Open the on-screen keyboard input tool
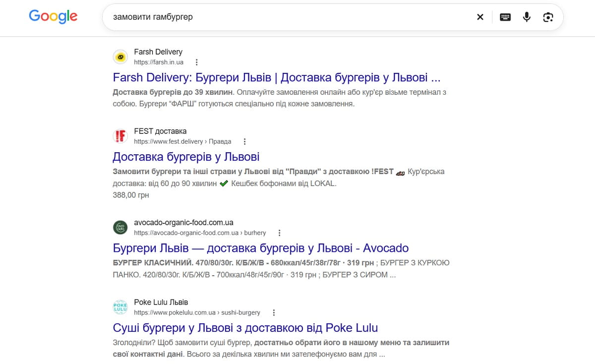 click(505, 17)
